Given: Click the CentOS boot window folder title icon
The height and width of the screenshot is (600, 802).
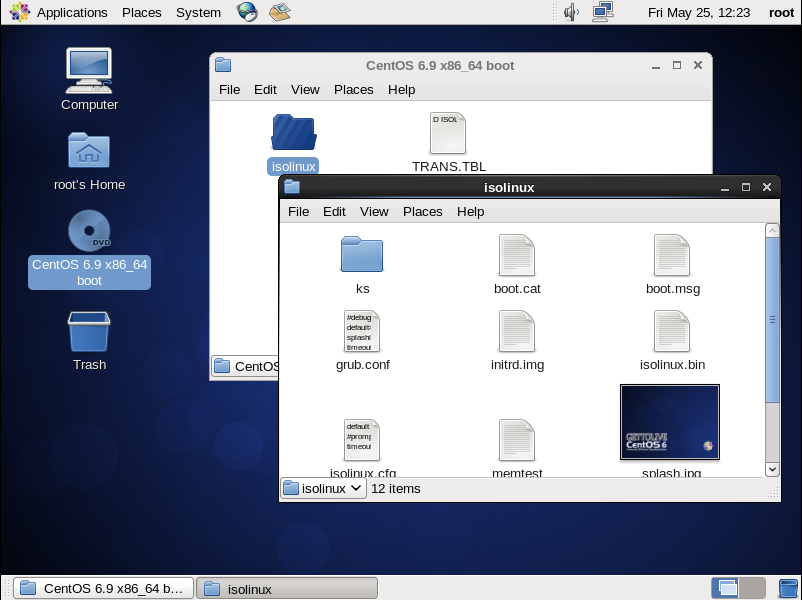Looking at the screenshot, I should tap(222, 65).
